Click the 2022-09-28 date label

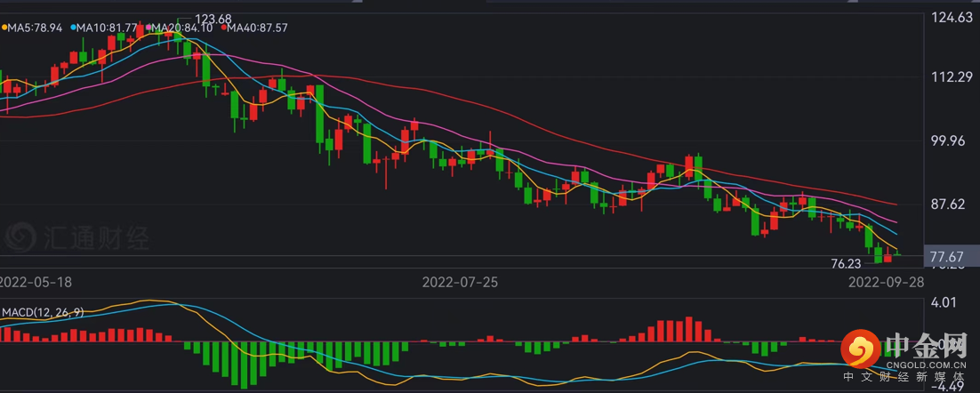[886, 283]
